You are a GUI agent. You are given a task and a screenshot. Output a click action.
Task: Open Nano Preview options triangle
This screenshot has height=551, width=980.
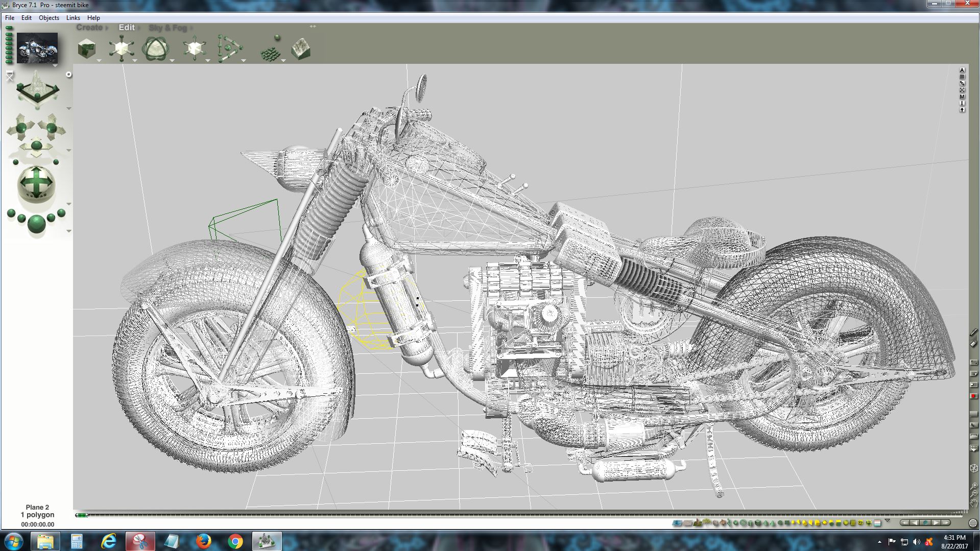click(x=55, y=66)
